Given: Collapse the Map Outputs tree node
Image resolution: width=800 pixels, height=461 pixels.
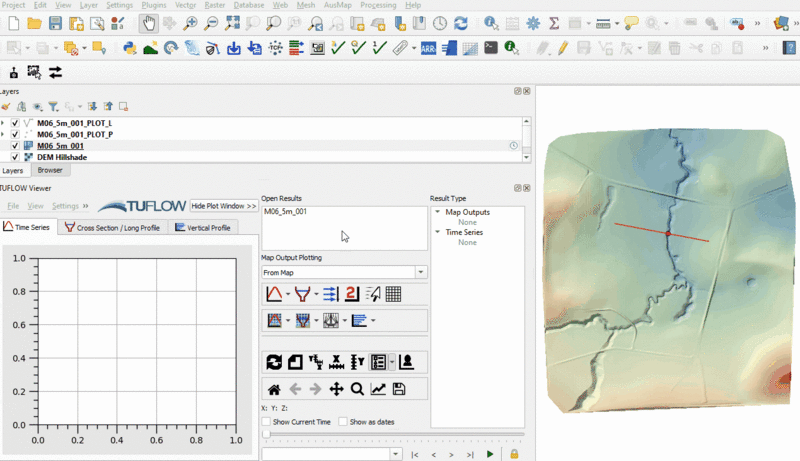Looking at the screenshot, I should tap(437, 212).
